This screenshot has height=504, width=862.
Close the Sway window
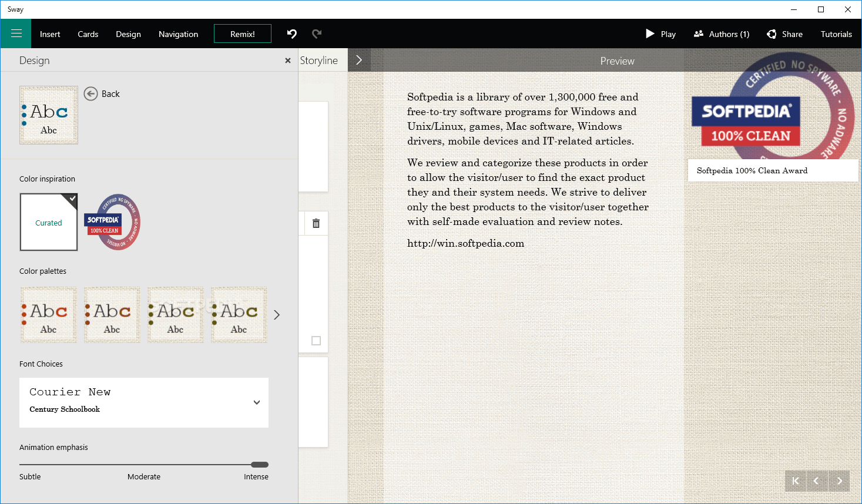tap(848, 9)
